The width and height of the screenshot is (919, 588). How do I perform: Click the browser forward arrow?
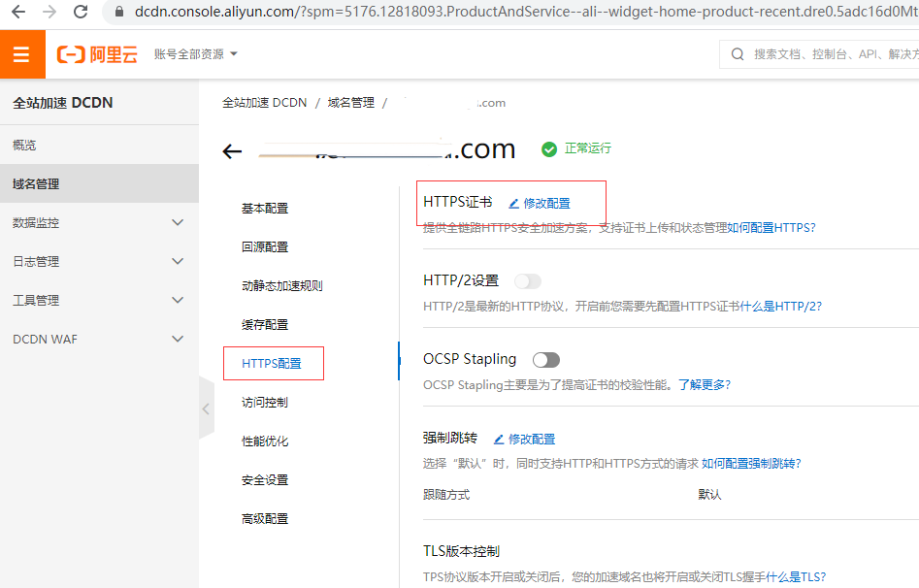(49, 12)
